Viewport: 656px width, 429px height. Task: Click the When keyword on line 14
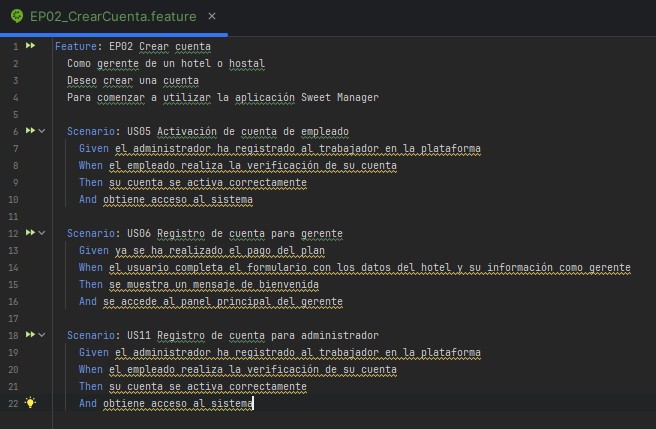[91, 267]
